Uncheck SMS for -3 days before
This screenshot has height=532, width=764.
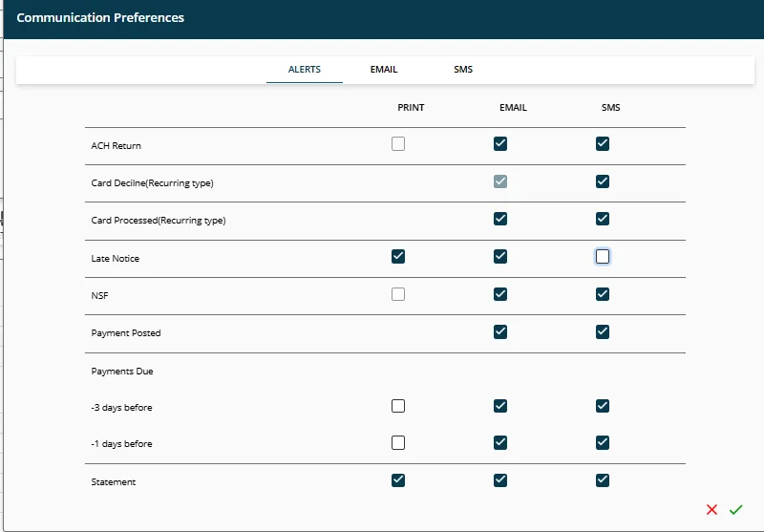(603, 406)
